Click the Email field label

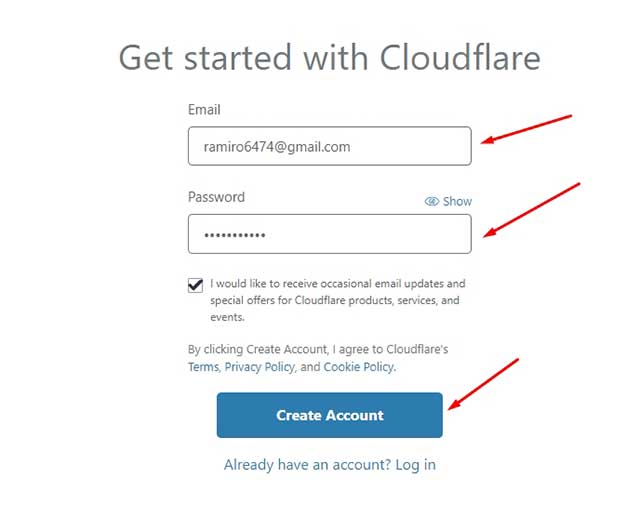point(204,109)
